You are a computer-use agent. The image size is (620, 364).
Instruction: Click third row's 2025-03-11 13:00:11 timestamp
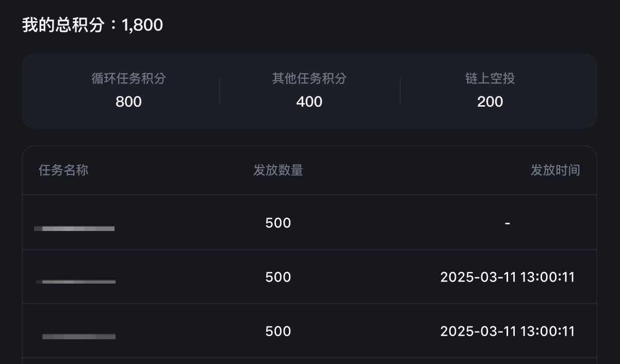(508, 331)
